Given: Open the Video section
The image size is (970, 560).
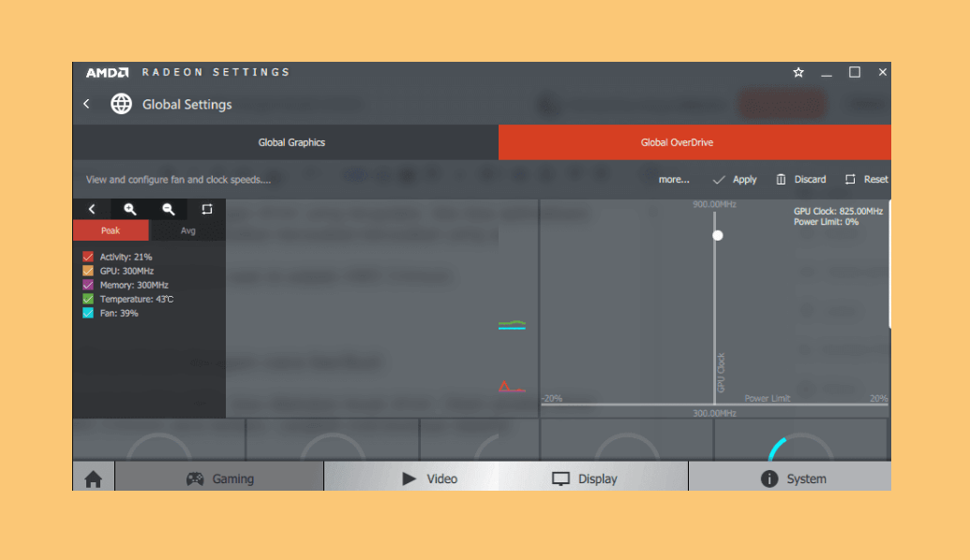Looking at the screenshot, I should 410,477.
